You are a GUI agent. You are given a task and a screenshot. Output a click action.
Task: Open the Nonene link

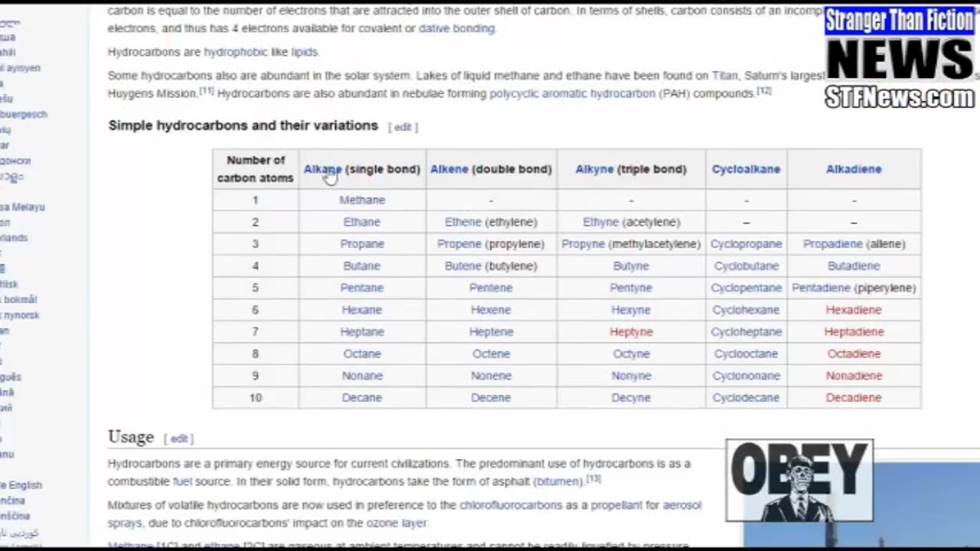491,376
